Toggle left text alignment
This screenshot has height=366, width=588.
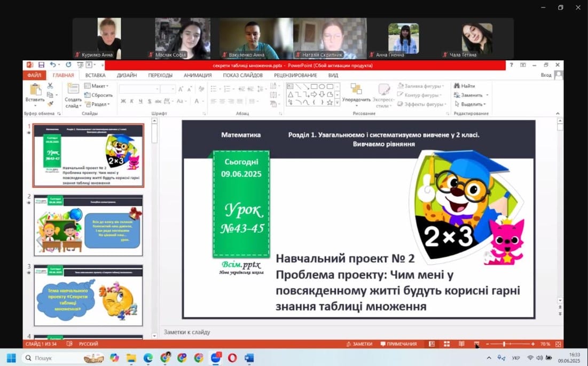(x=214, y=101)
